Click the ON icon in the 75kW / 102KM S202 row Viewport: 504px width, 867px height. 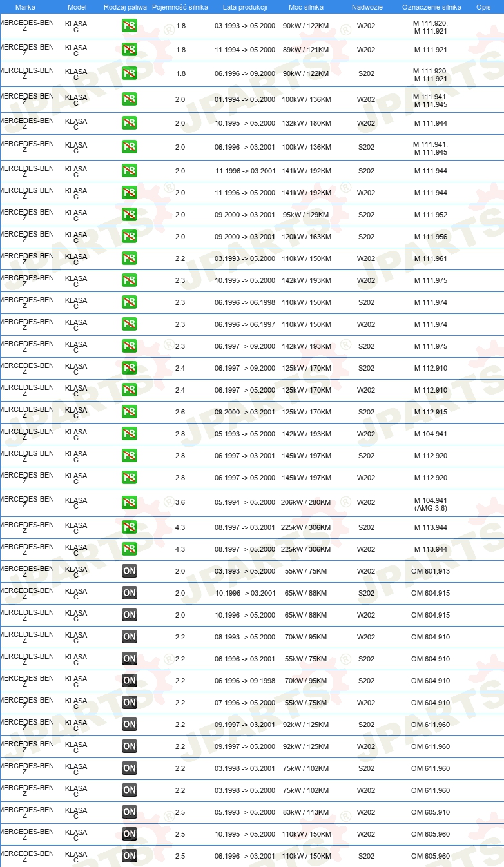(130, 768)
